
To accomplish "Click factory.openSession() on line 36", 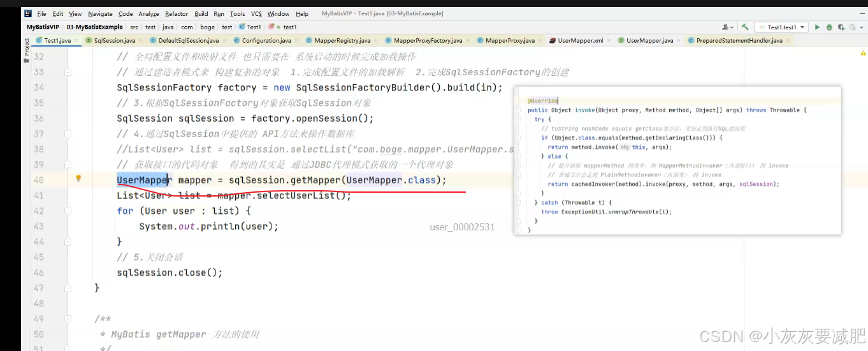I will [x=310, y=118].
